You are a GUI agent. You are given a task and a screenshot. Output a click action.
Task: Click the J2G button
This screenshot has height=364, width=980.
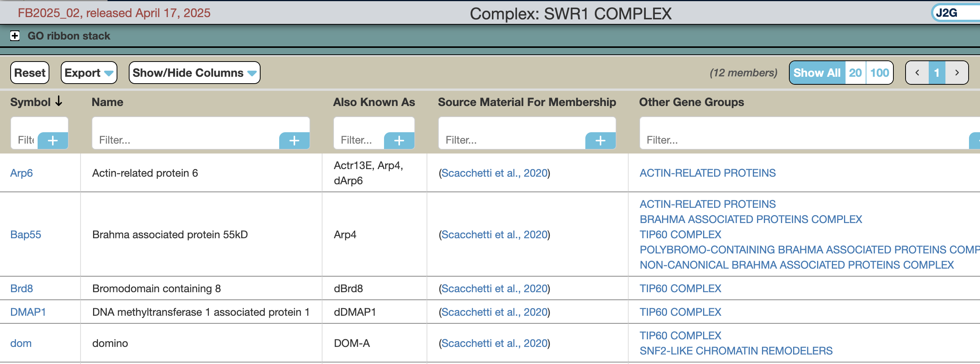pyautogui.click(x=946, y=13)
